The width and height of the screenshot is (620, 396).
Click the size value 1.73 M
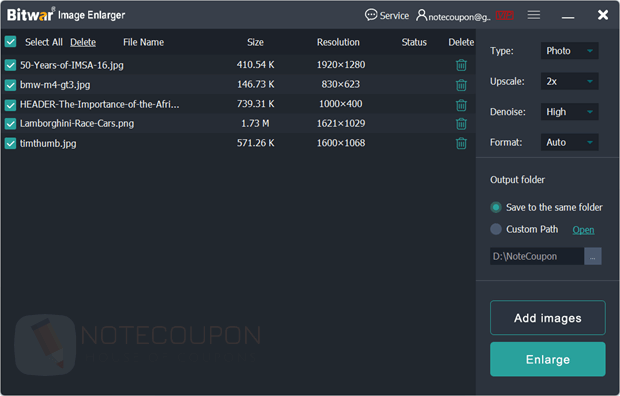(255, 124)
